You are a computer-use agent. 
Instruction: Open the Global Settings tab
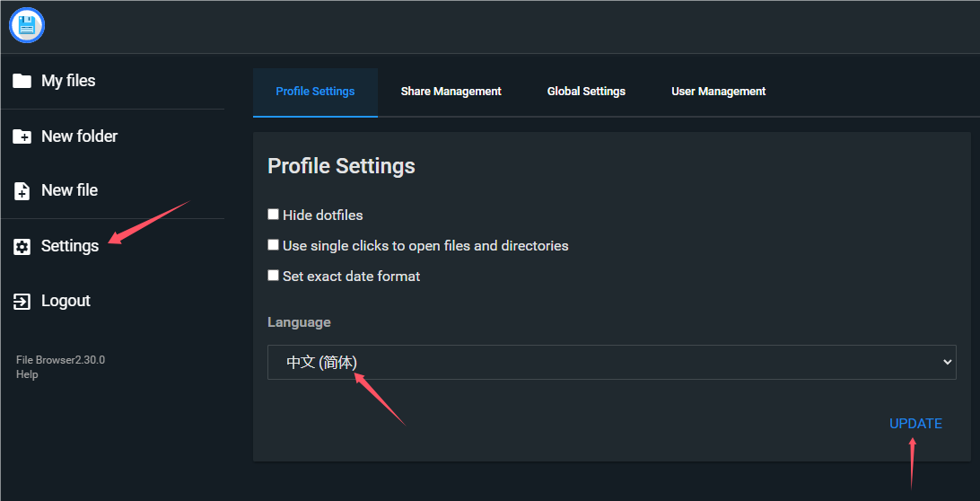(586, 92)
